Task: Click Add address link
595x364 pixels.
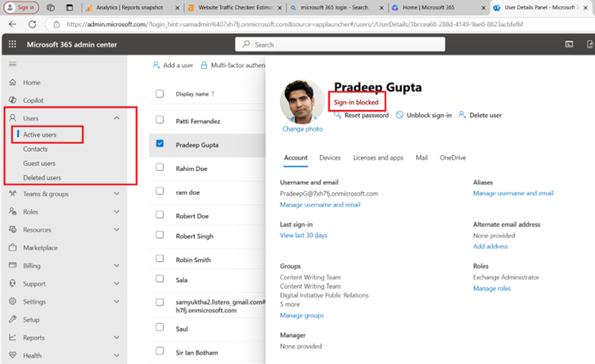Action: pyautogui.click(x=491, y=246)
